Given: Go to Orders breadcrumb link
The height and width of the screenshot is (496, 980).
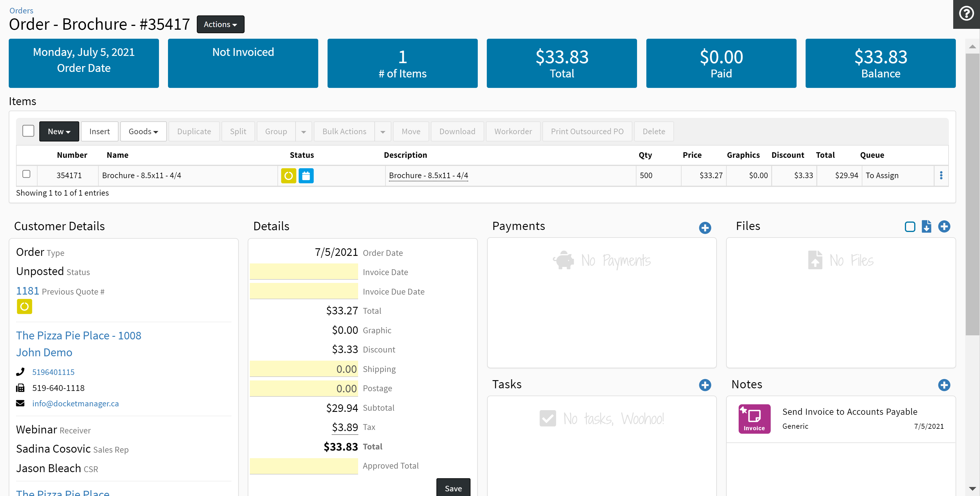Looking at the screenshot, I should coord(21,10).
